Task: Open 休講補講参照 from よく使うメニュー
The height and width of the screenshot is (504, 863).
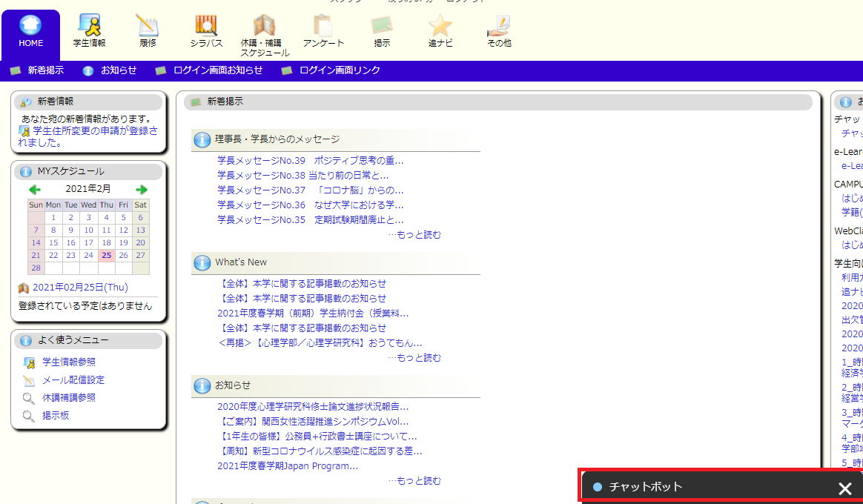Action: coord(69,398)
